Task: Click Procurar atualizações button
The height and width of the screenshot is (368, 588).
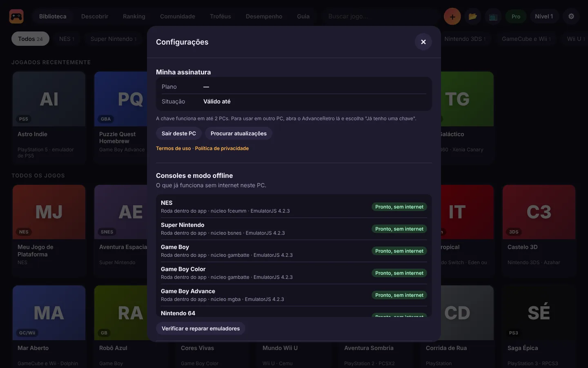Action: [x=238, y=133]
